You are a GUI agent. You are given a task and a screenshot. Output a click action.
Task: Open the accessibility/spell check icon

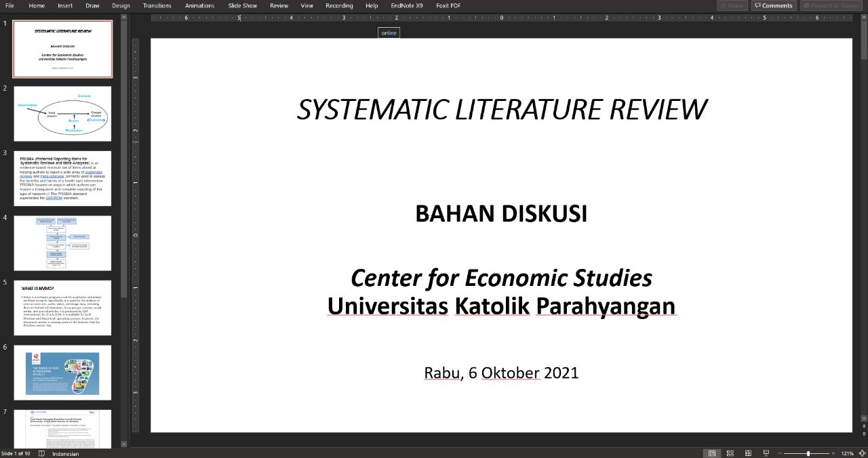click(42, 453)
